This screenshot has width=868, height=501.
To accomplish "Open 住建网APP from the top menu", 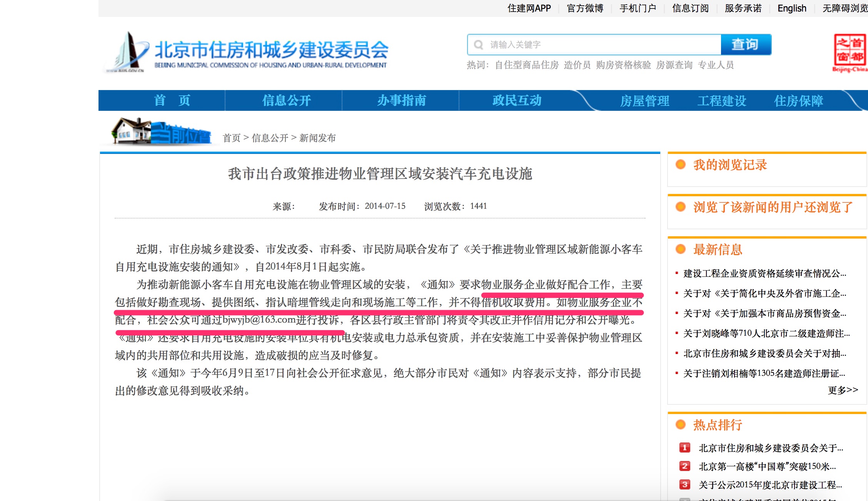I will (529, 8).
